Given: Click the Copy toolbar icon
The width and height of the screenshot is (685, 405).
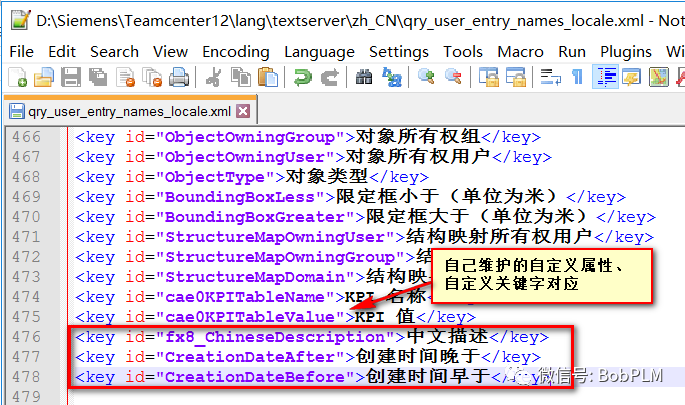Looking at the screenshot, I should tap(241, 77).
